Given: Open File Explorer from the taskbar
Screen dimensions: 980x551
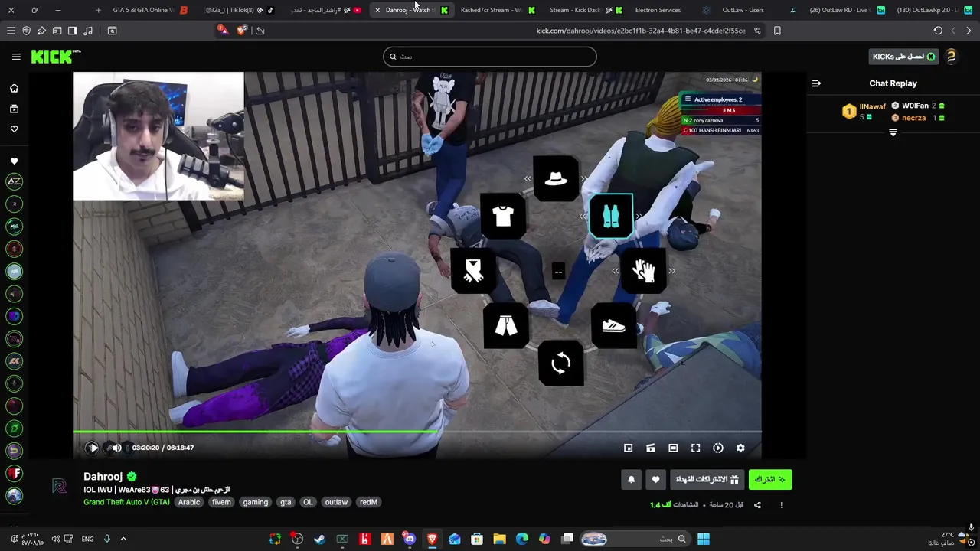Looking at the screenshot, I should click(x=499, y=539).
